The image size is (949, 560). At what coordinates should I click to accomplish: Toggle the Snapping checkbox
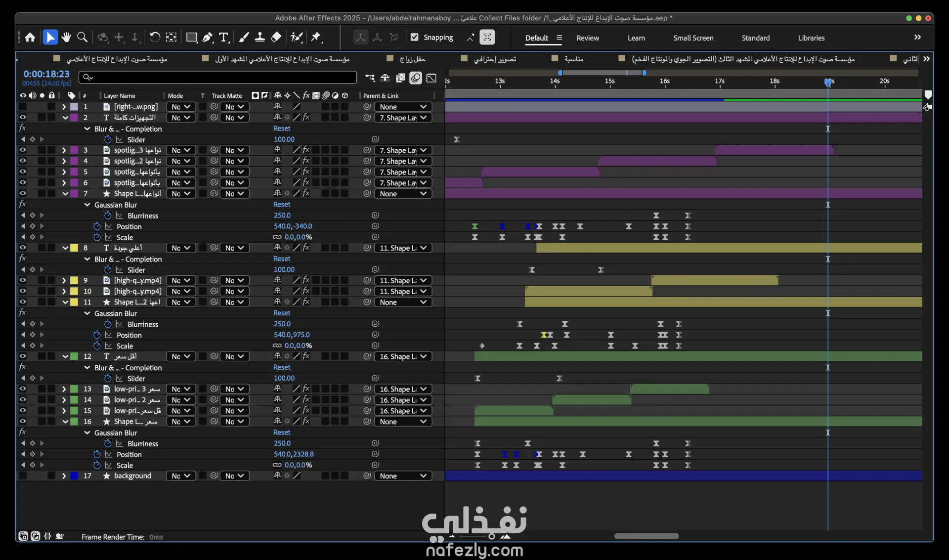(415, 38)
